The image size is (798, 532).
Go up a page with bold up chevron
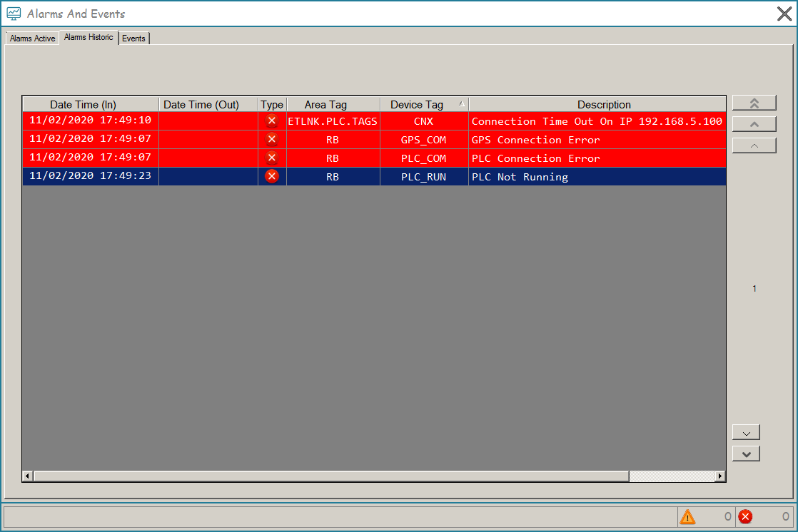tap(754, 124)
